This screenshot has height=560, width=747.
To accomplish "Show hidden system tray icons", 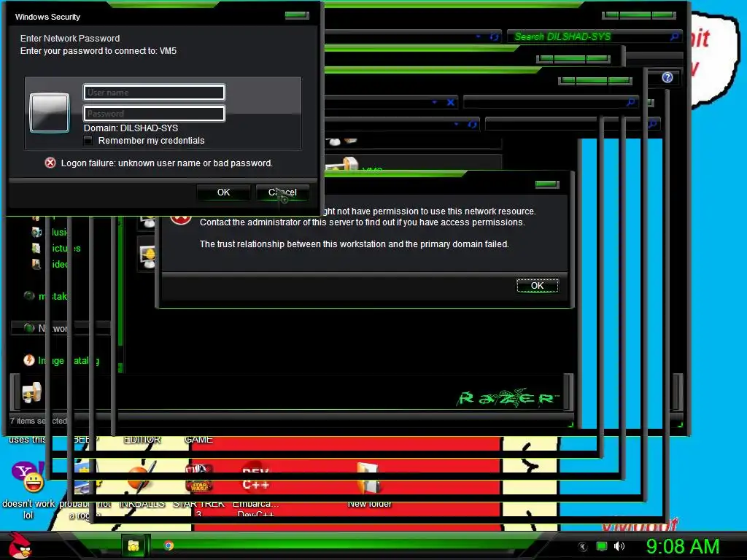I will click(x=582, y=547).
